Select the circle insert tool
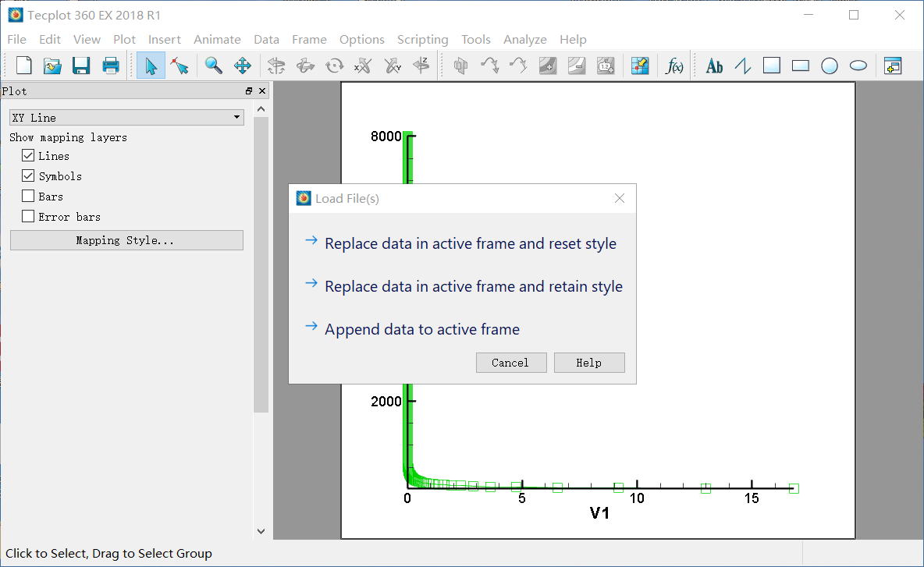 click(x=830, y=66)
